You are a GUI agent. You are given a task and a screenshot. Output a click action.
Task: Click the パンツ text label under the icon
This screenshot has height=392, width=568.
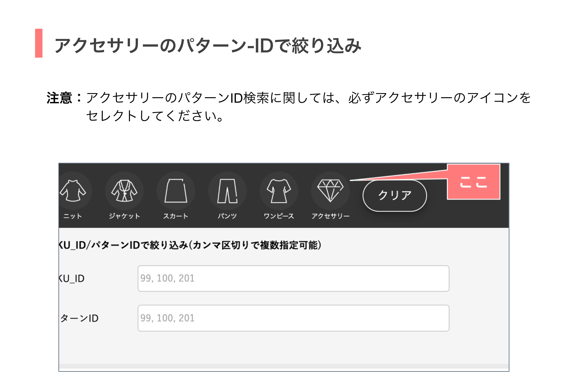[227, 216]
